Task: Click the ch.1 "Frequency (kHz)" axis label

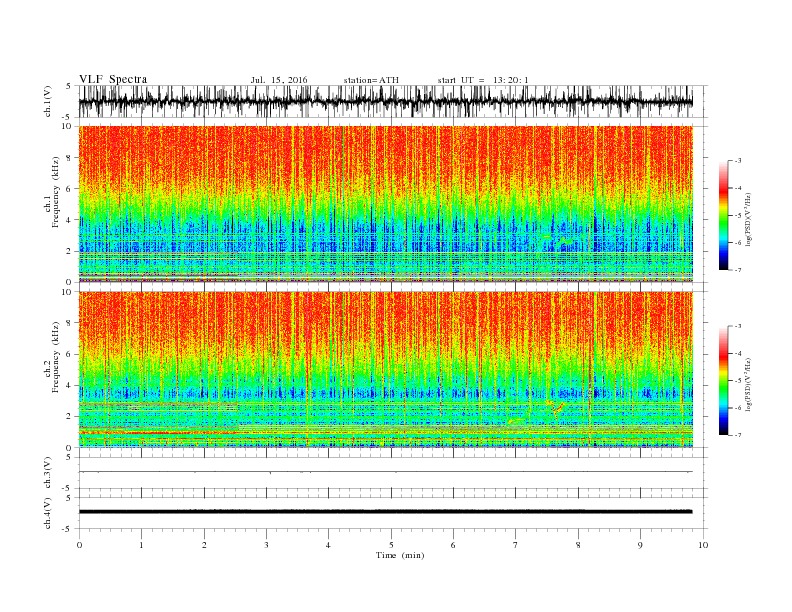Action: point(56,193)
